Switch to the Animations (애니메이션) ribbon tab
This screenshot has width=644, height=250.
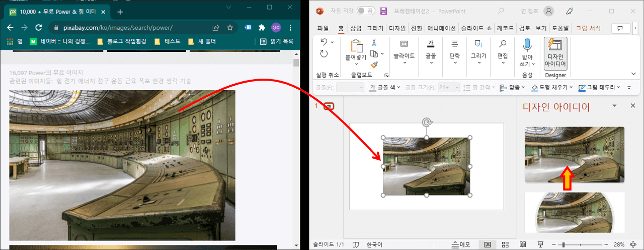(x=441, y=28)
